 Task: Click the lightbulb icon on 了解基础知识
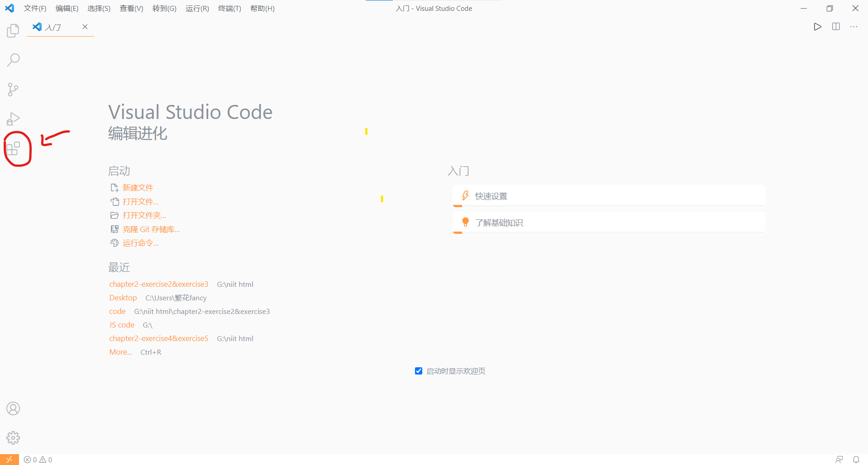pyautogui.click(x=465, y=222)
